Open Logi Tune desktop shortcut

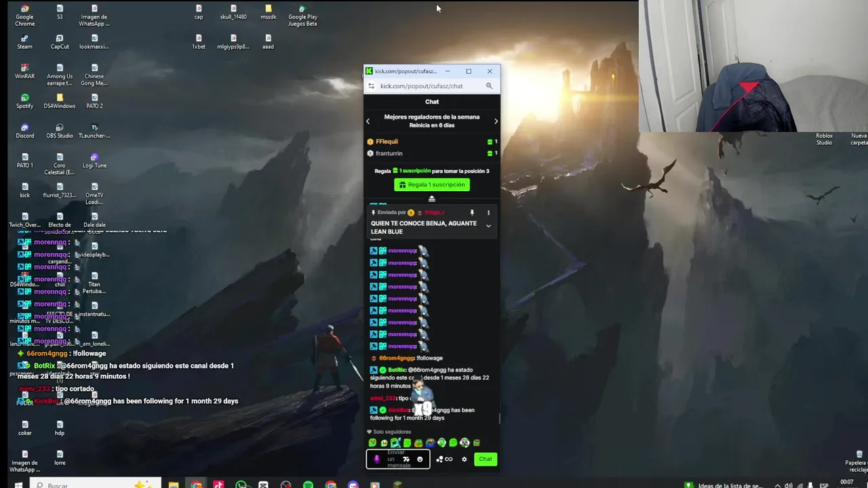(94, 161)
